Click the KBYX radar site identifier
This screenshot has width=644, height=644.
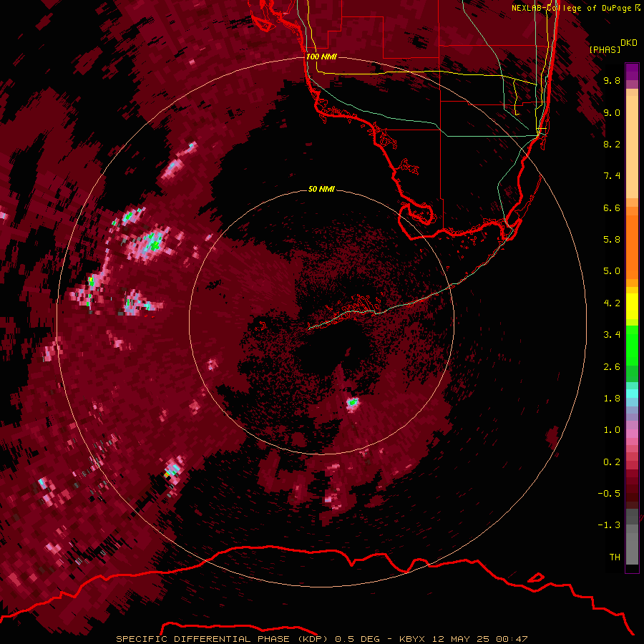412,639
